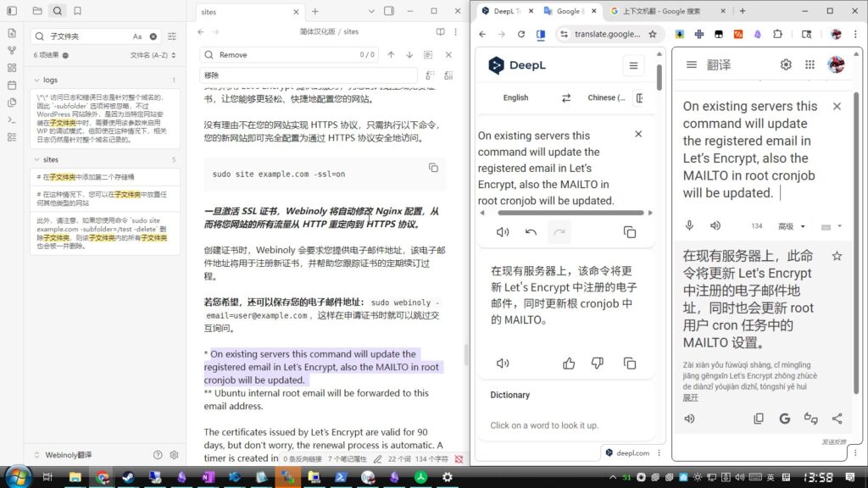Open the 高级 dropdown in Google Translate
Viewport: 868px width, 488px height.
tap(789, 226)
